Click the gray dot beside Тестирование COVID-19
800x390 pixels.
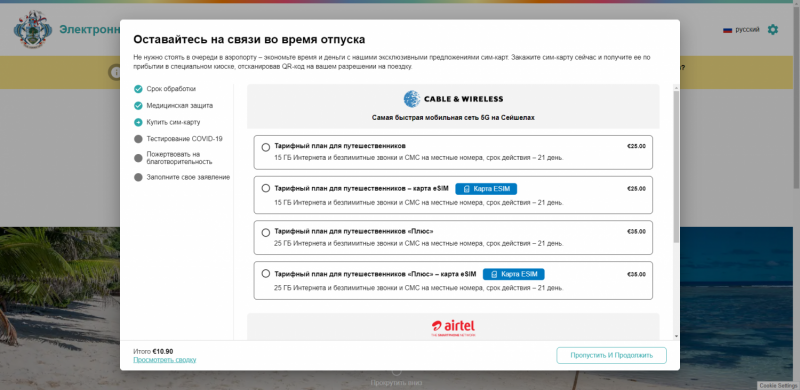(138, 139)
